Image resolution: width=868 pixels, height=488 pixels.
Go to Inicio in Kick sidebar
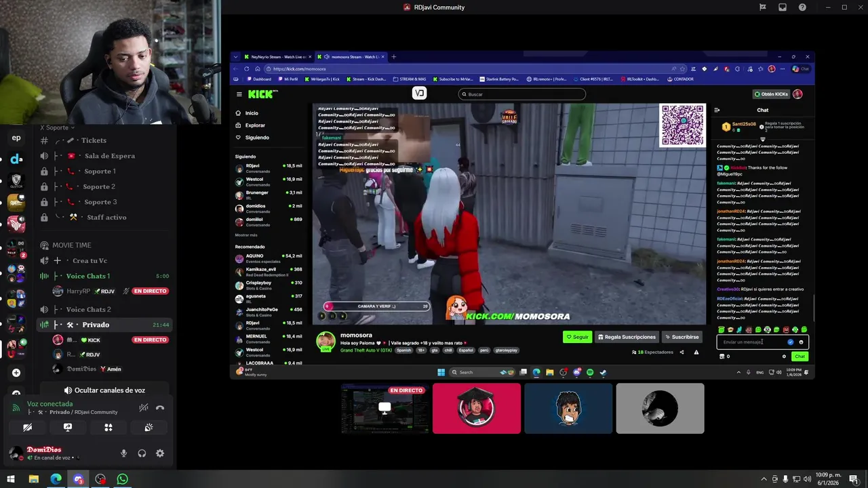(252, 113)
